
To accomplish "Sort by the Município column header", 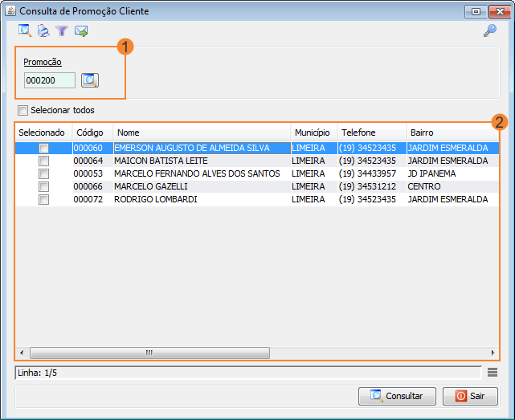I will (314, 133).
